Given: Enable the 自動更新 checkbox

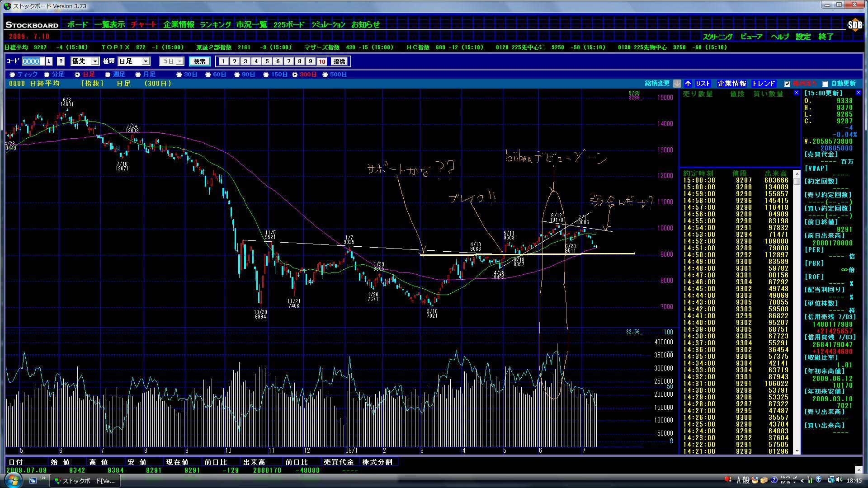Looking at the screenshot, I should [825, 84].
